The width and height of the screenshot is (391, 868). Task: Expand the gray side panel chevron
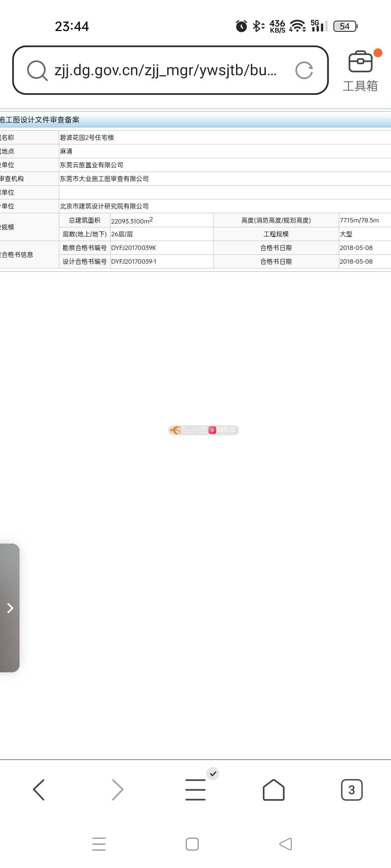(x=10, y=608)
